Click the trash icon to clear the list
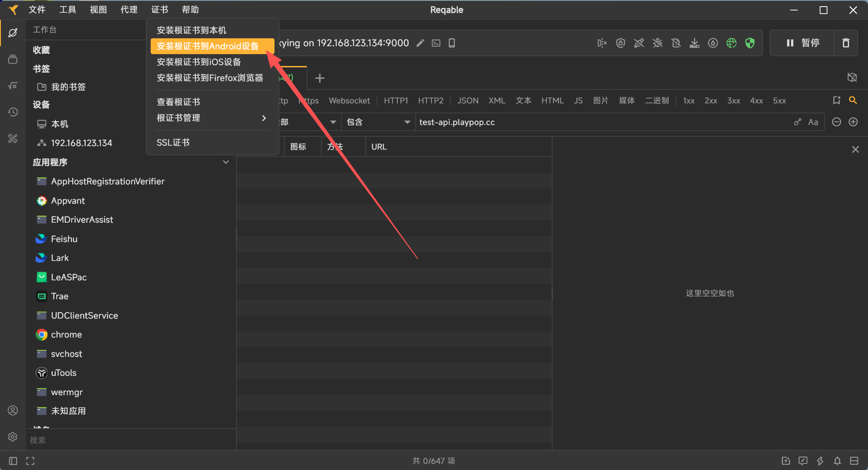868x470 pixels. pyautogui.click(x=846, y=43)
